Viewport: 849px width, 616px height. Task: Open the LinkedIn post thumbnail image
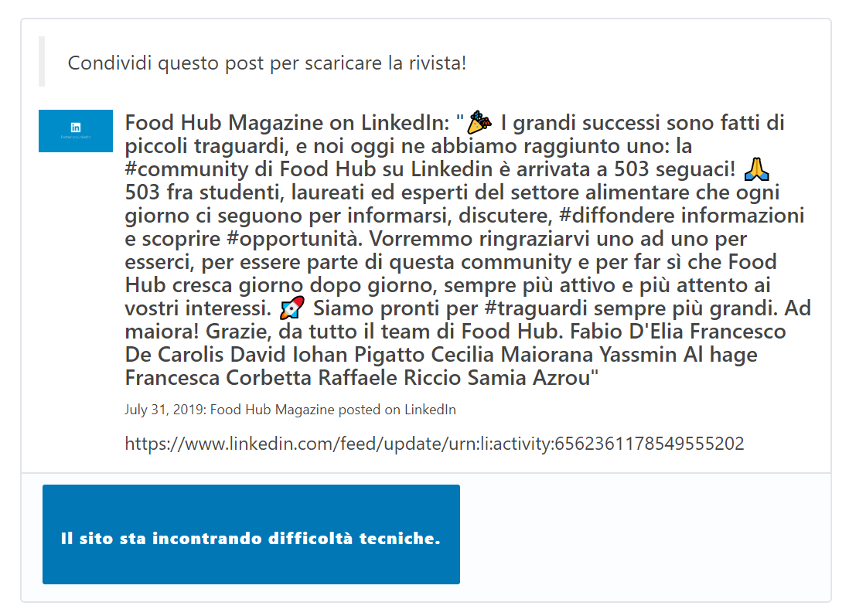coord(76,131)
